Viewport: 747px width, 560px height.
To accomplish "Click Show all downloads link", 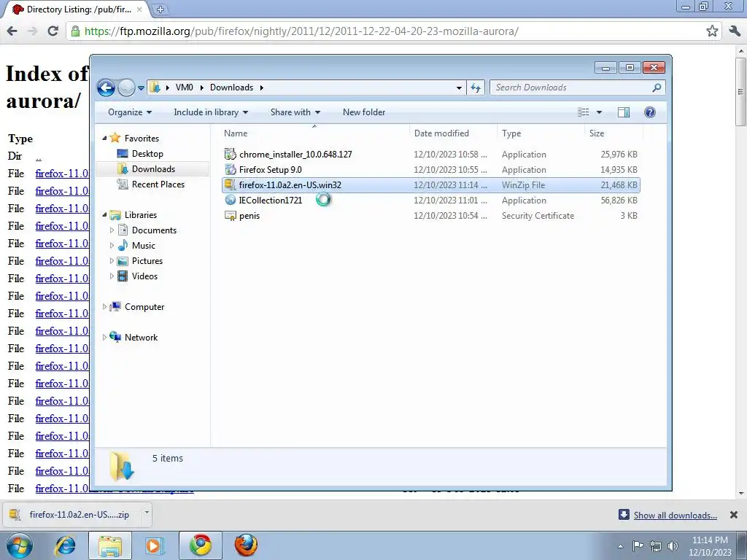I will [675, 516].
